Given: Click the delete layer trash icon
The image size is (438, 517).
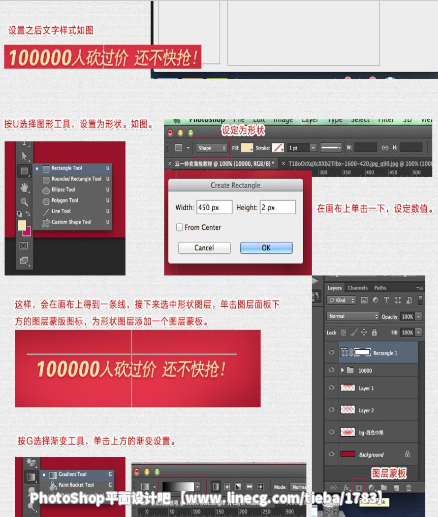Looking at the screenshot, I should 409,488.
